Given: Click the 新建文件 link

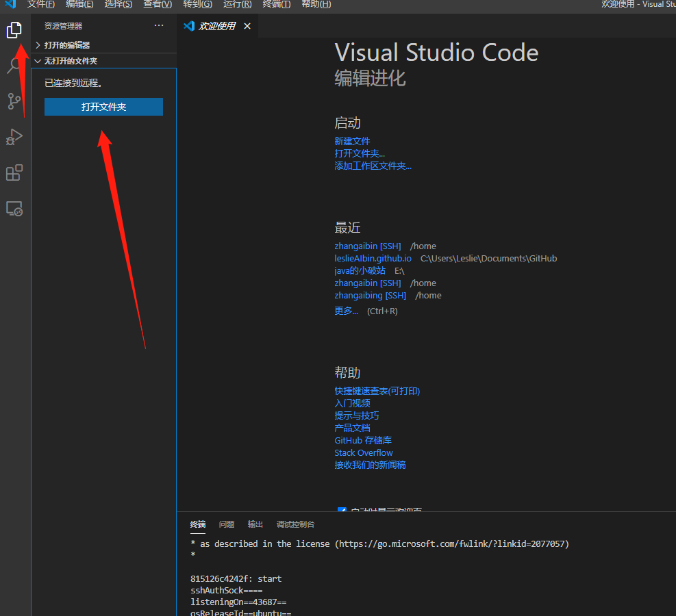Looking at the screenshot, I should tap(352, 141).
